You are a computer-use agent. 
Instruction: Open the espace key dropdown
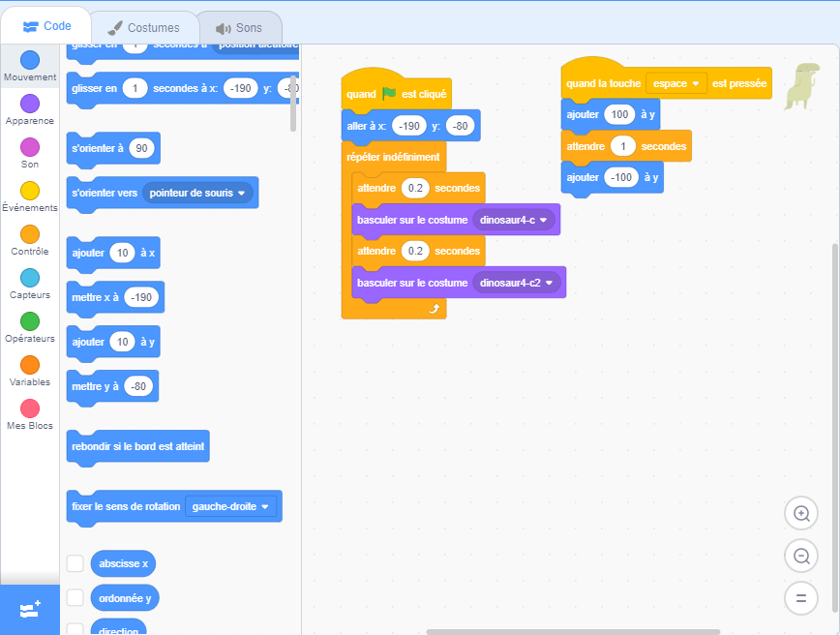coord(676,84)
